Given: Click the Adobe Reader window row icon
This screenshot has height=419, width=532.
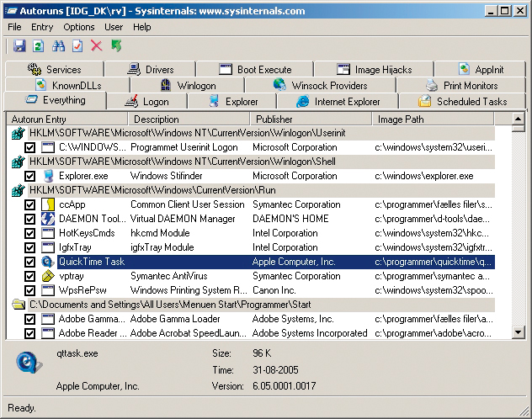Looking at the screenshot, I should [x=47, y=333].
